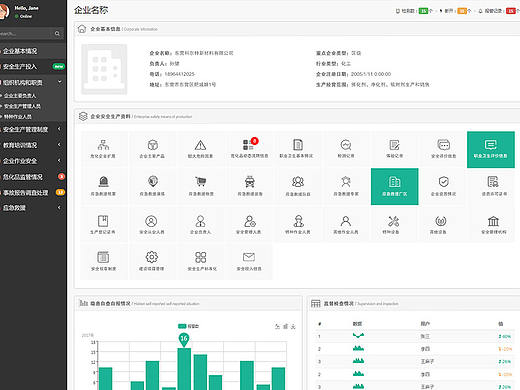Open the warning triangle hazard tile
Screen dimensions: 520x390
(200, 149)
